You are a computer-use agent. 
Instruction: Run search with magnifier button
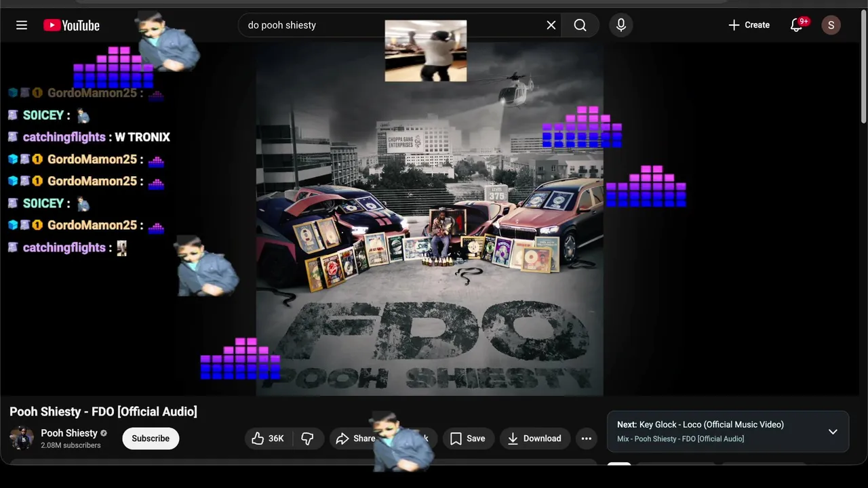pyautogui.click(x=580, y=25)
